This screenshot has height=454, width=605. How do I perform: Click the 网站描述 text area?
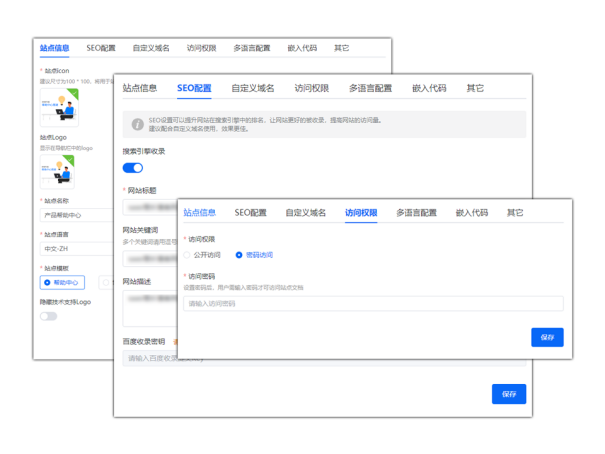[150, 309]
